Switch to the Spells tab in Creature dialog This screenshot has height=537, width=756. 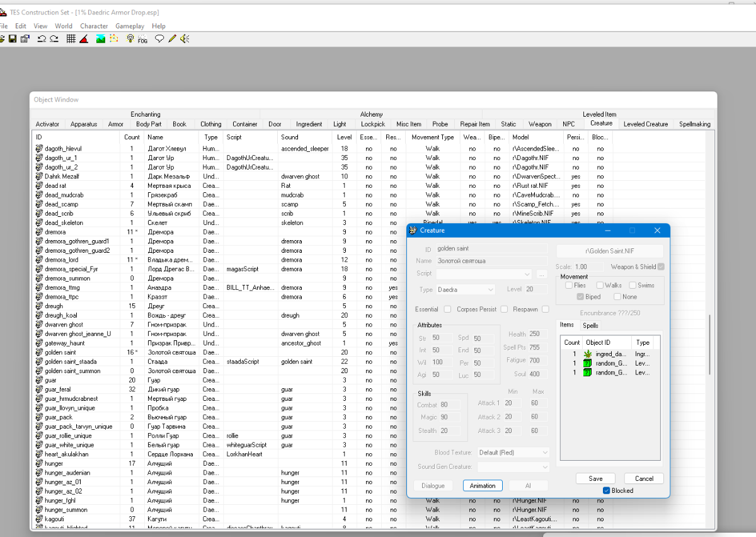pyautogui.click(x=590, y=326)
